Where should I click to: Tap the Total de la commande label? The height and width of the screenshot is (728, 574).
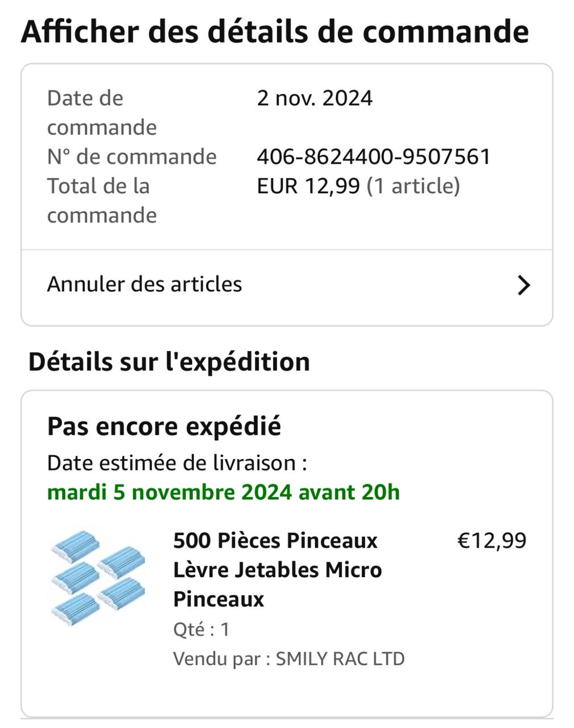[x=101, y=200]
